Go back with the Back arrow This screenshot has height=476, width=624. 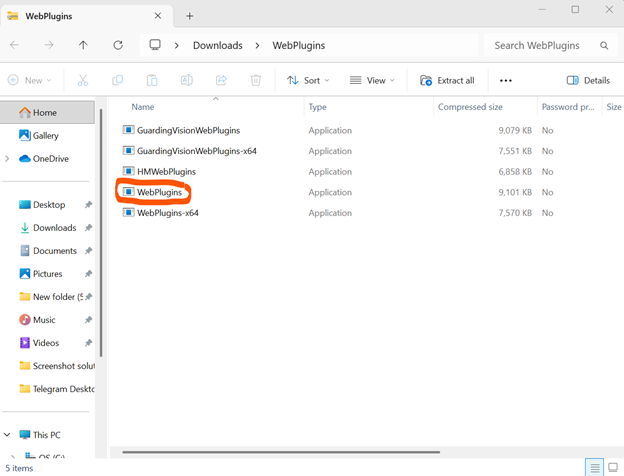pos(14,45)
